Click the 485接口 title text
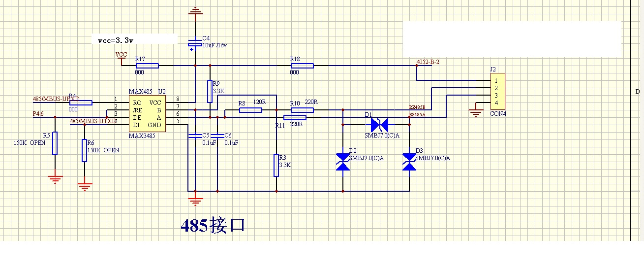Image resolution: width=644 pixels, height=274 pixels. click(x=213, y=225)
